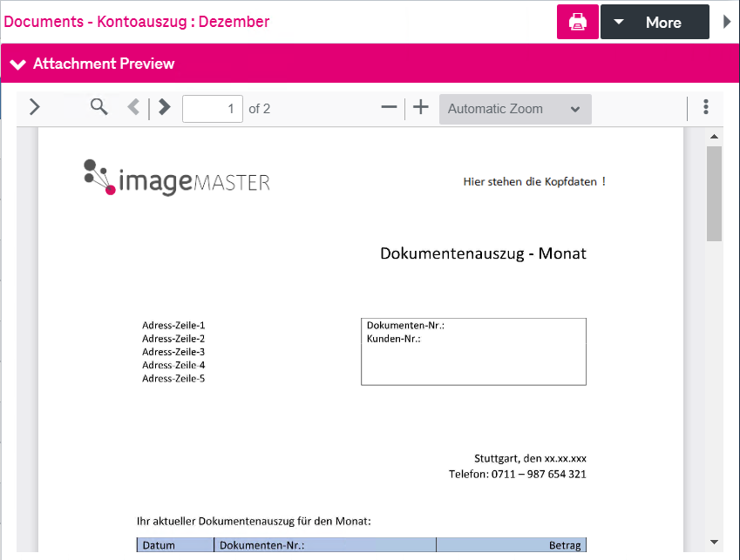Screen dimensions: 740x560
Task: Zoom in using the plus icon
Action: tap(421, 107)
